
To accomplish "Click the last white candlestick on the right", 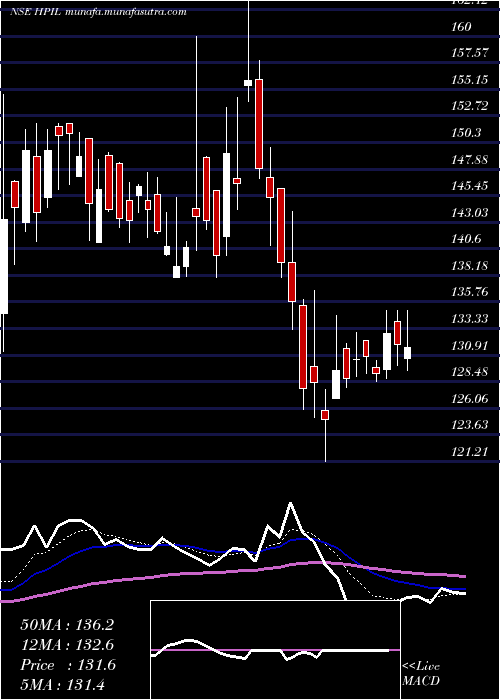I will point(408,353).
